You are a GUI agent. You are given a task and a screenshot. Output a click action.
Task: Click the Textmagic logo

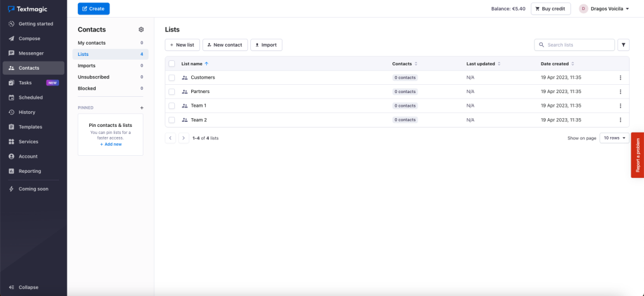point(28,9)
